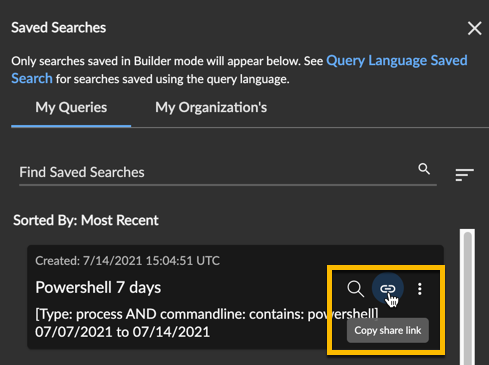Click the saved searches list scrollbar
The height and width of the screenshot is (365, 489).
coord(467,297)
